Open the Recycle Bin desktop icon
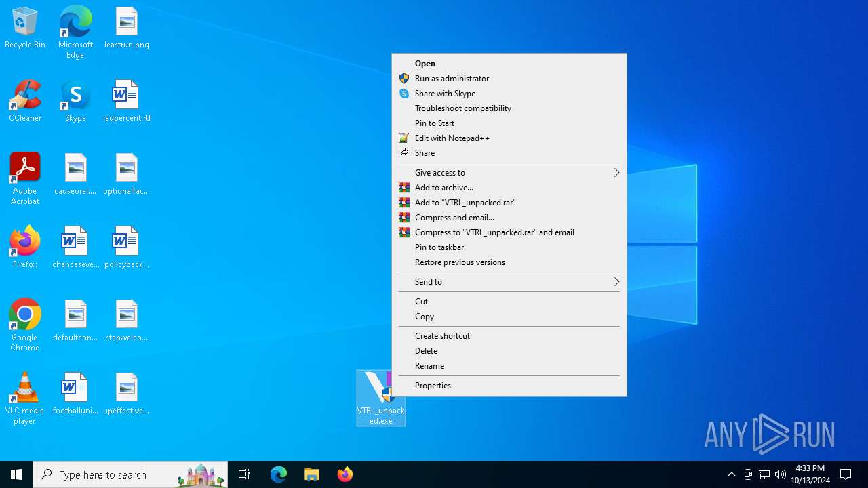868x488 pixels. pyautogui.click(x=25, y=28)
